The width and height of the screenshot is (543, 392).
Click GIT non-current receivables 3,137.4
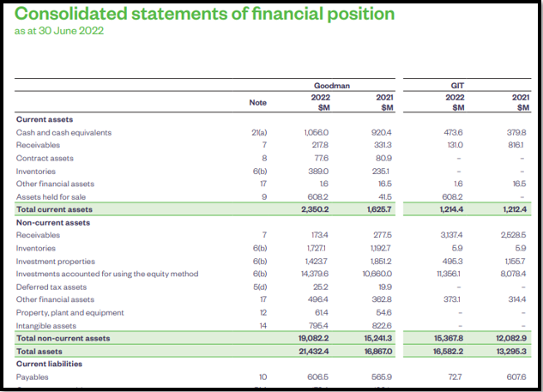coord(451,235)
